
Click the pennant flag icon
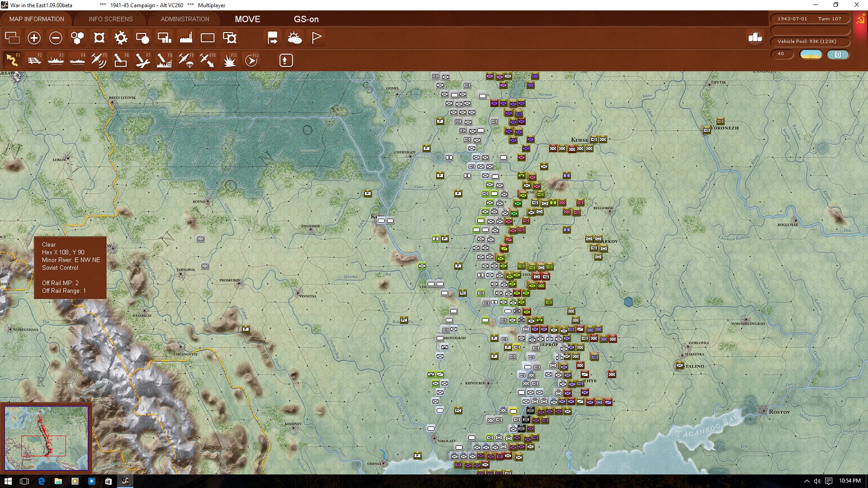[x=316, y=38]
